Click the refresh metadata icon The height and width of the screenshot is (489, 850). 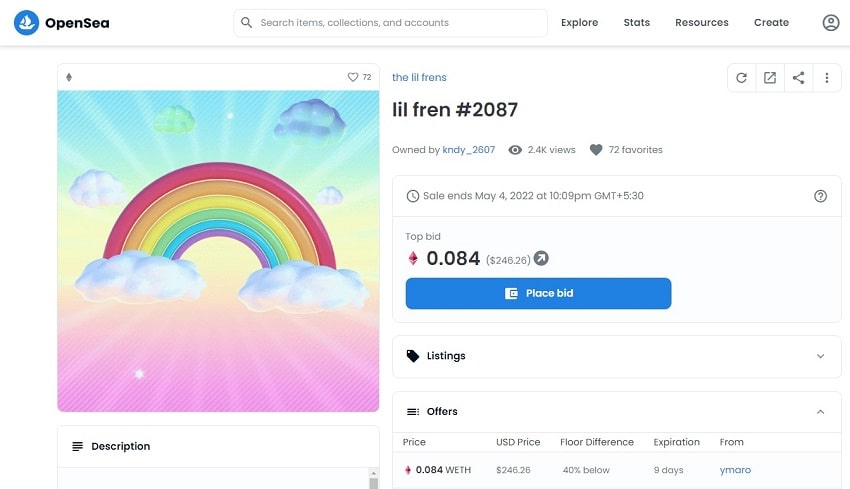point(741,78)
